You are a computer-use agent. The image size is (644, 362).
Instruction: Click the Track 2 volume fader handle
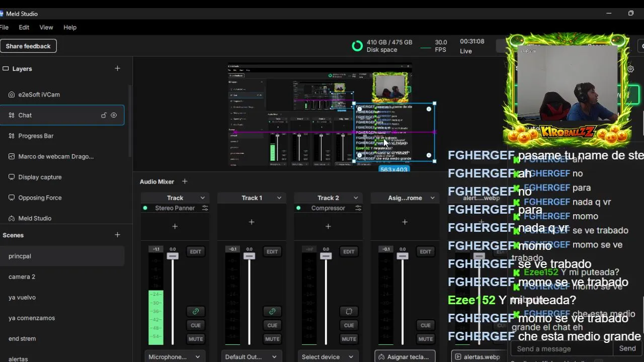click(326, 256)
